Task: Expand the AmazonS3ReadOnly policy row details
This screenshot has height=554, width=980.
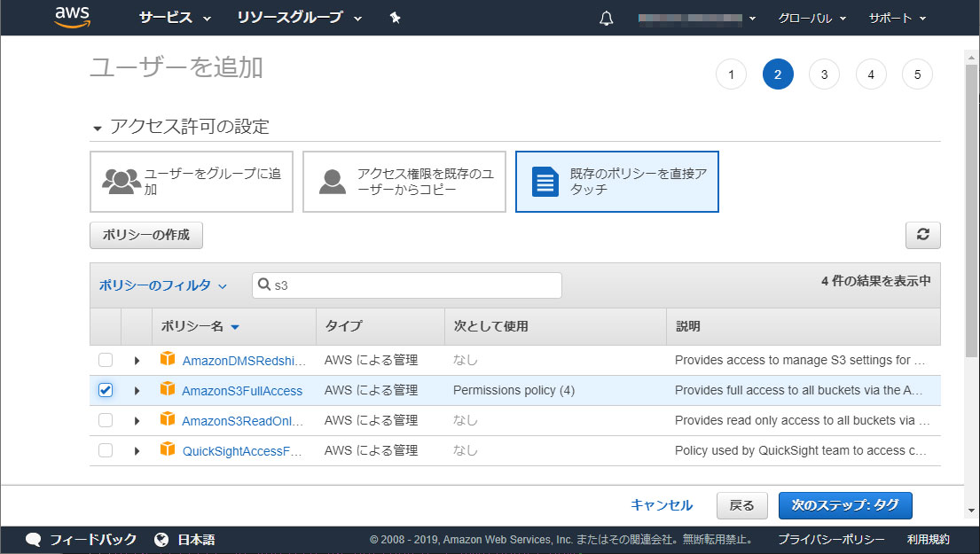Action: 137,420
